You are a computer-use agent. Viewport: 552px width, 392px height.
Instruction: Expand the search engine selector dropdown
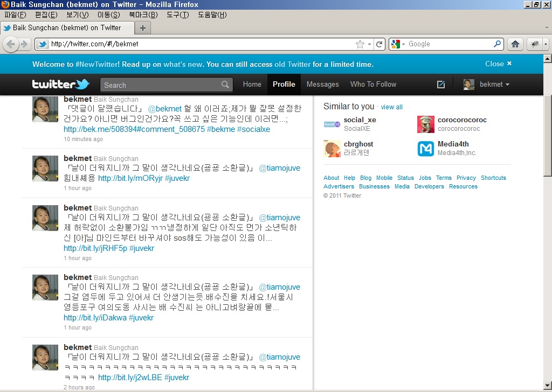[x=403, y=44]
